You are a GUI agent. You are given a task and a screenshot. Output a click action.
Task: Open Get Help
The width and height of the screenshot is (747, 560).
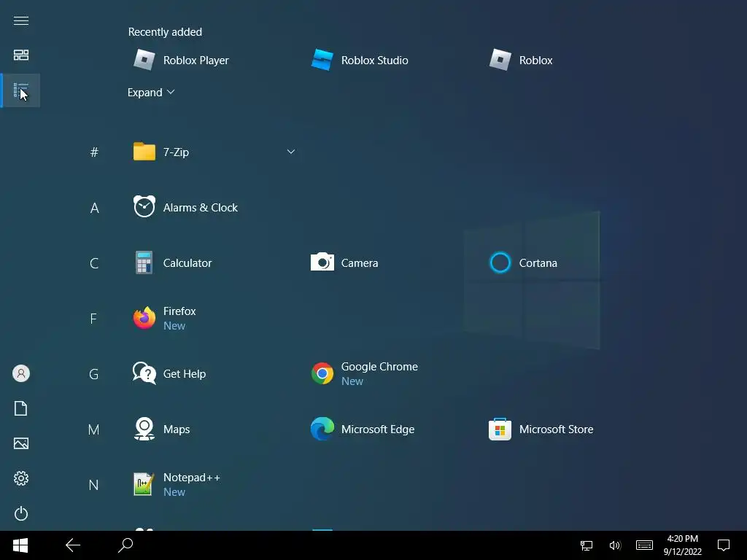point(169,374)
